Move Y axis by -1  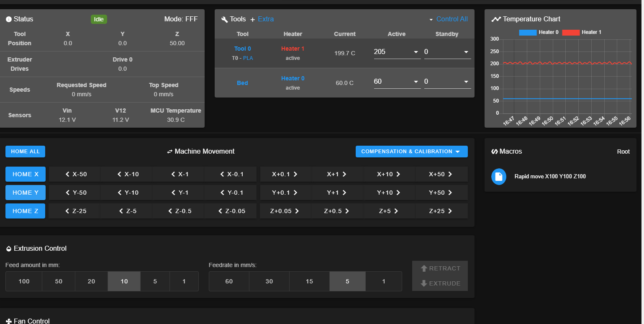[x=179, y=193]
